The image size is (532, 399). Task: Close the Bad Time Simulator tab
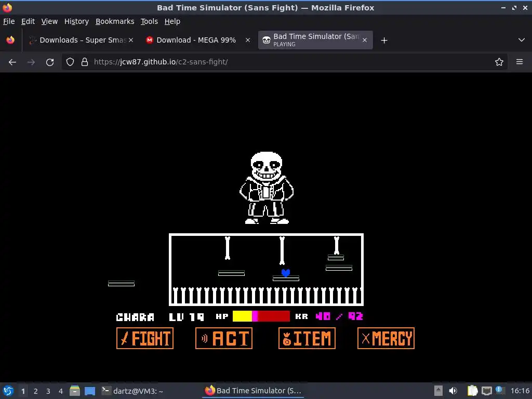point(365,40)
